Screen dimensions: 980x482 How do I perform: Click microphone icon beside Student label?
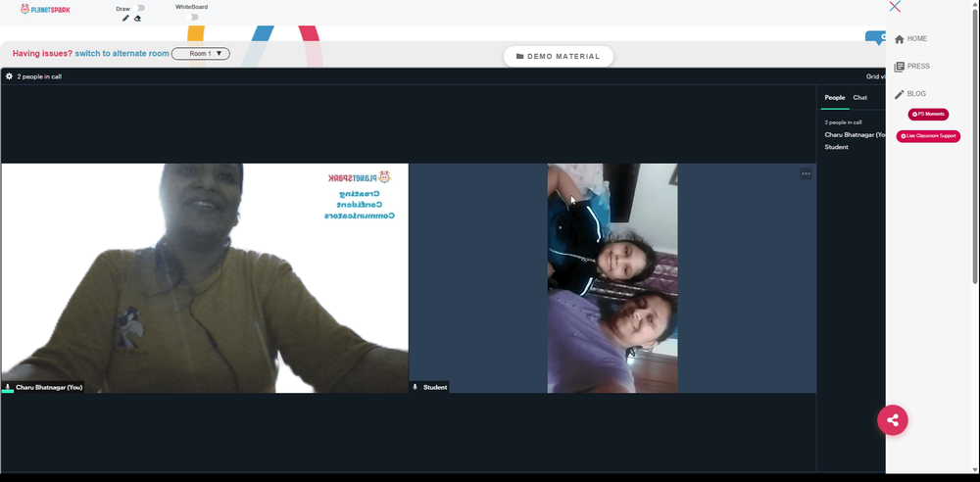coord(415,387)
